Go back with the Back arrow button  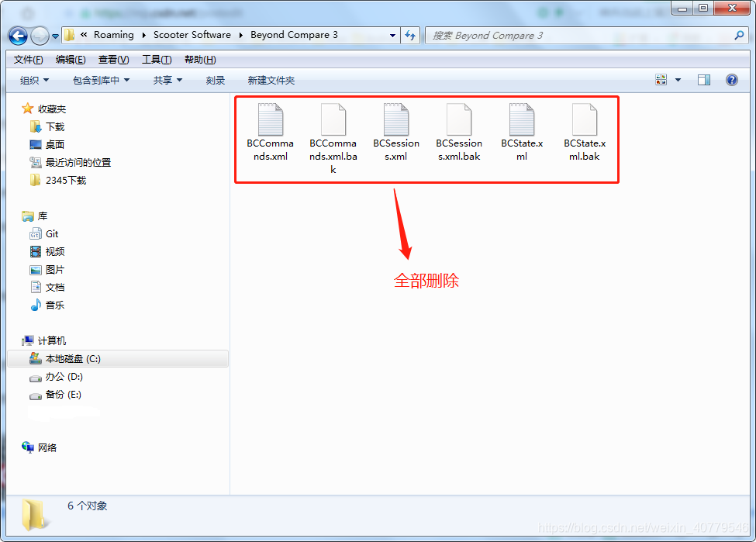(x=19, y=36)
